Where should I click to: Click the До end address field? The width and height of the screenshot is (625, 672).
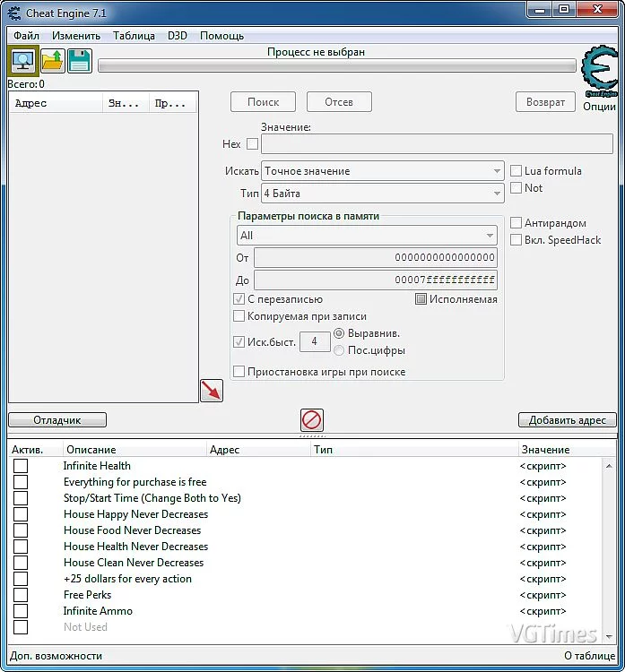[376, 280]
